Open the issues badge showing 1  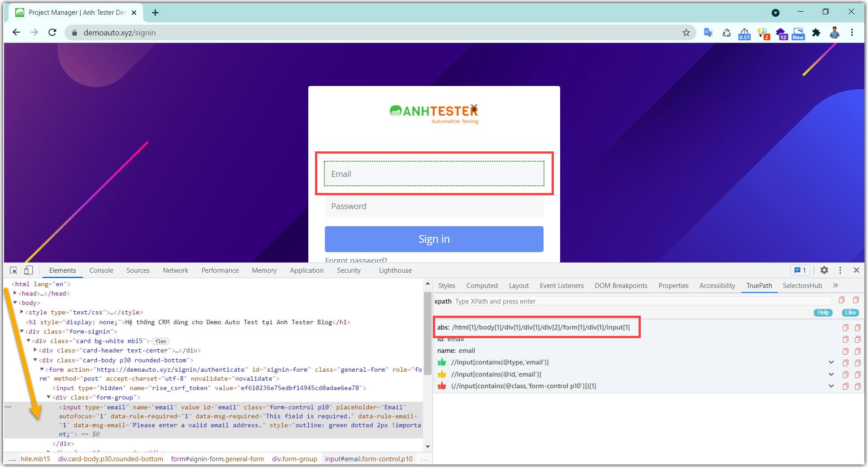coord(800,270)
